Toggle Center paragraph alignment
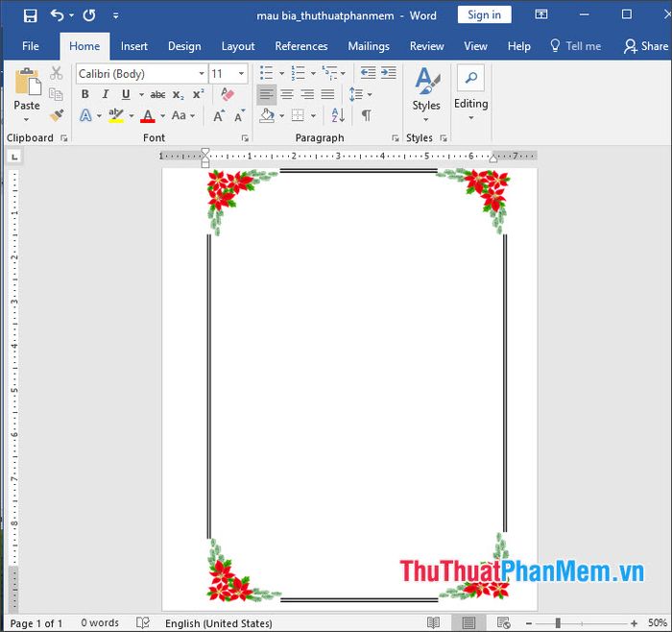The width and height of the screenshot is (672, 632). (287, 94)
